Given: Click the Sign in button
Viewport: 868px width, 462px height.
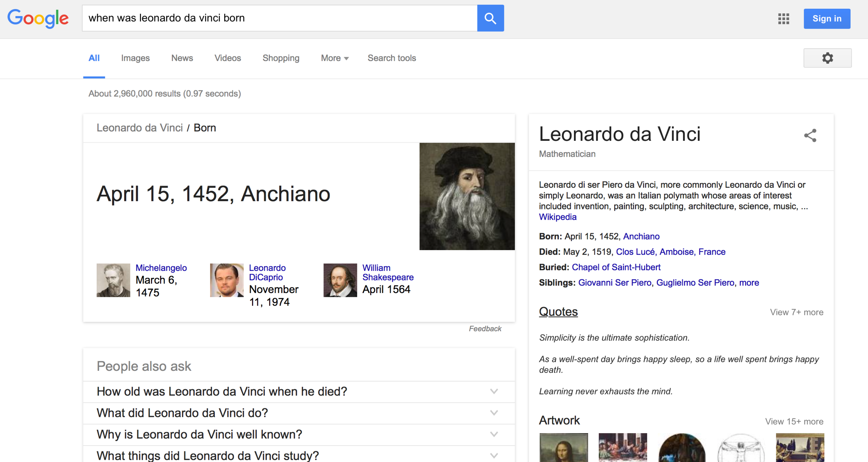Looking at the screenshot, I should click(x=827, y=19).
